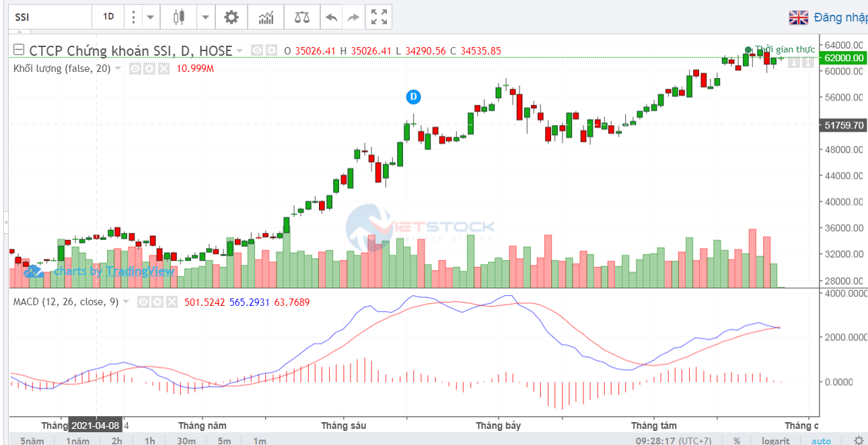
Task: Toggle the percent scale option
Action: tap(737, 440)
